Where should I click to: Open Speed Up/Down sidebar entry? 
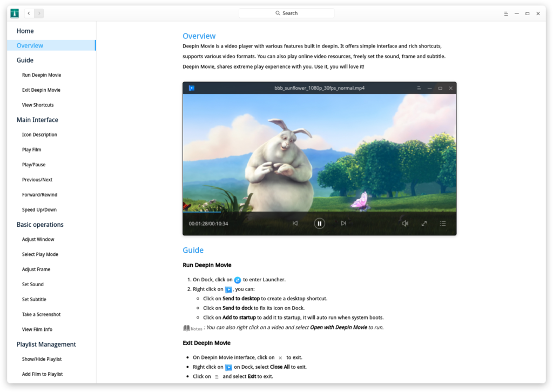(39, 209)
